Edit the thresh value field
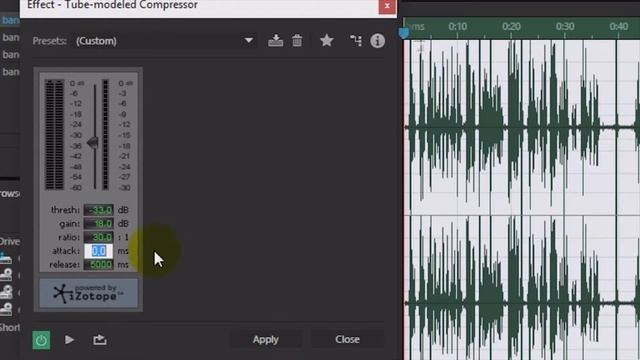640x360 pixels. pyautogui.click(x=99, y=210)
